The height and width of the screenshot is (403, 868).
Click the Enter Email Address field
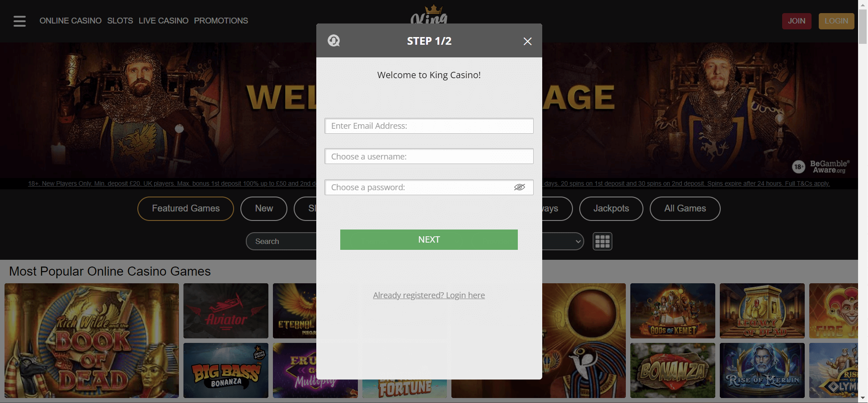(429, 126)
